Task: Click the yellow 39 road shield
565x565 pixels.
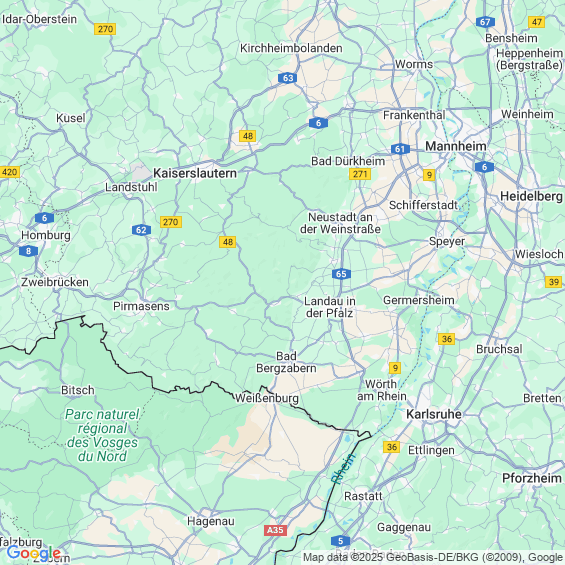Action: pos(553,282)
